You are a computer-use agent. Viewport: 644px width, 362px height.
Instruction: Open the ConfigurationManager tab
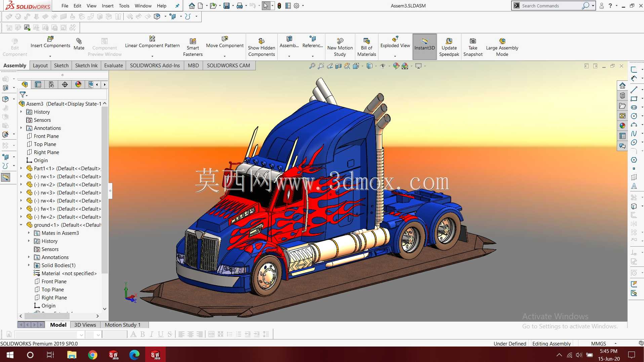click(x=51, y=84)
